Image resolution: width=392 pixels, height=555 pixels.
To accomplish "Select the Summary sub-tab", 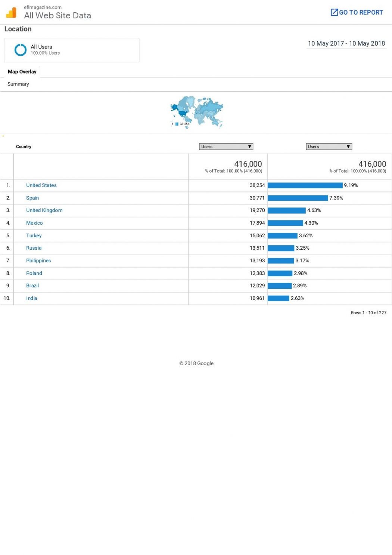I will click(18, 84).
